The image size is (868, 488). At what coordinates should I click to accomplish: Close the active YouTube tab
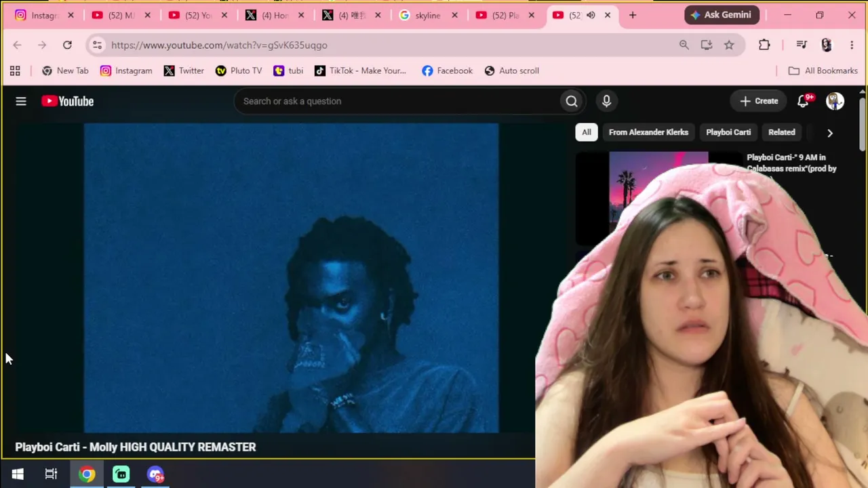point(608,15)
